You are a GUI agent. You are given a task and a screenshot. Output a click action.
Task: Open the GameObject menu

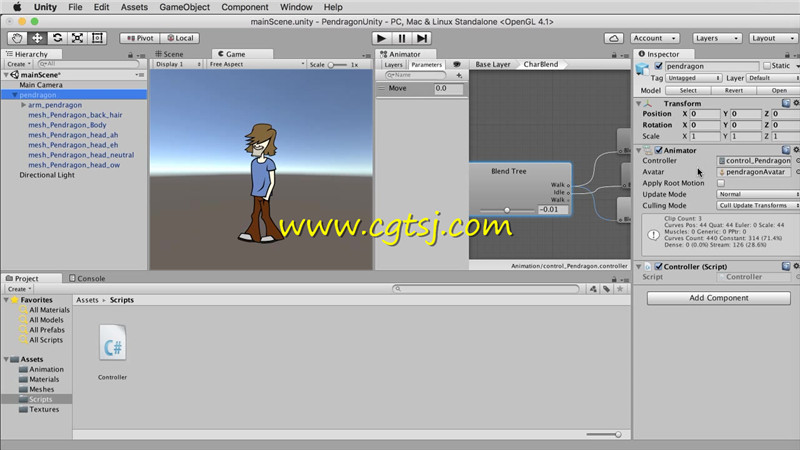[184, 7]
